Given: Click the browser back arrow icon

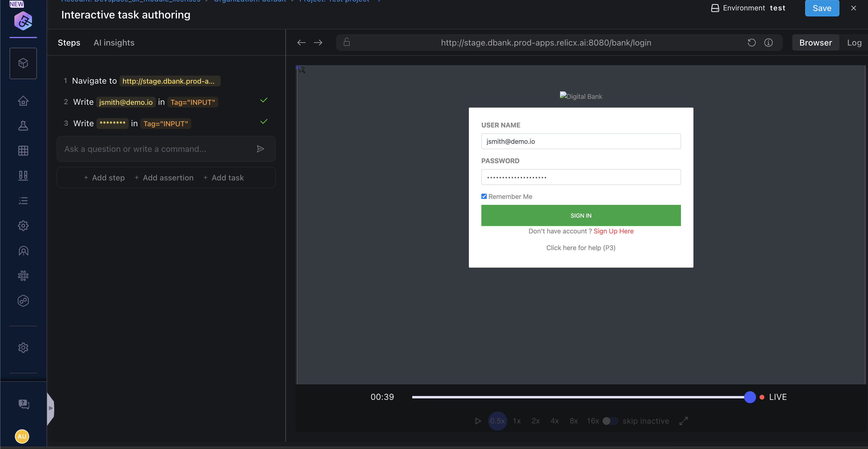Looking at the screenshot, I should pyautogui.click(x=301, y=43).
